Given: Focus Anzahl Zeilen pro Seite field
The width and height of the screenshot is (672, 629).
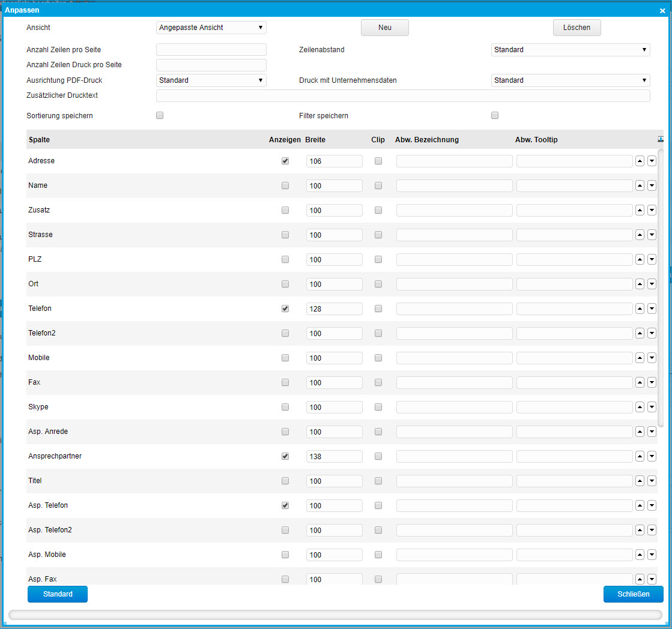Looking at the screenshot, I should tap(211, 50).
